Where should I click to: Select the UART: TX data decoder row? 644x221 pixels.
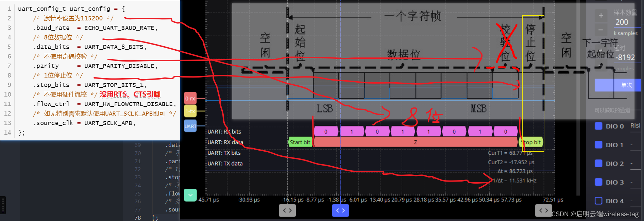pyautogui.click(x=225, y=164)
